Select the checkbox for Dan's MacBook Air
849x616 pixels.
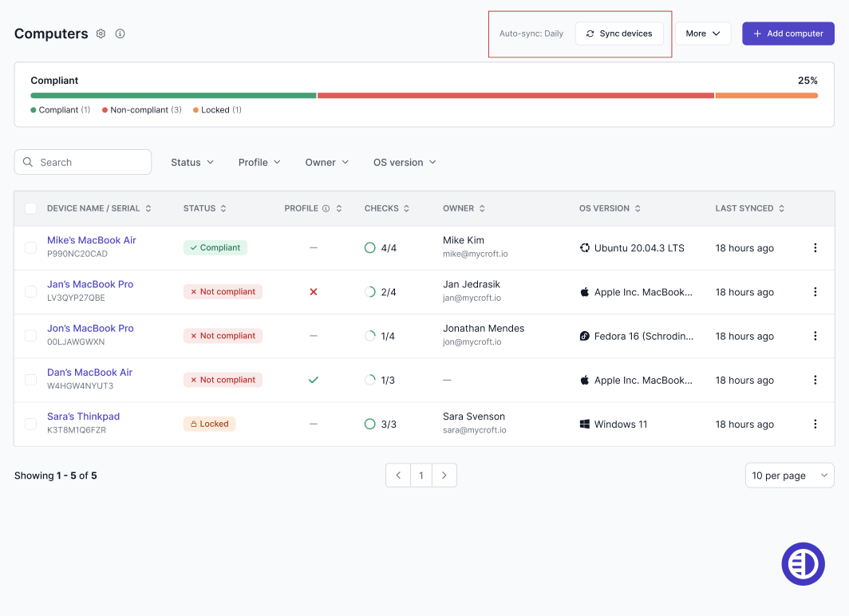31,380
